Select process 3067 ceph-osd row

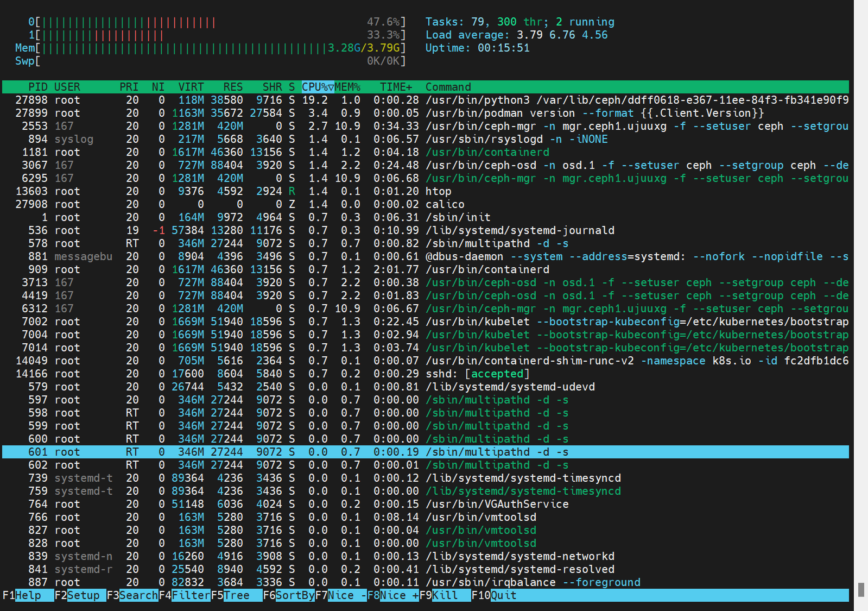[426, 165]
